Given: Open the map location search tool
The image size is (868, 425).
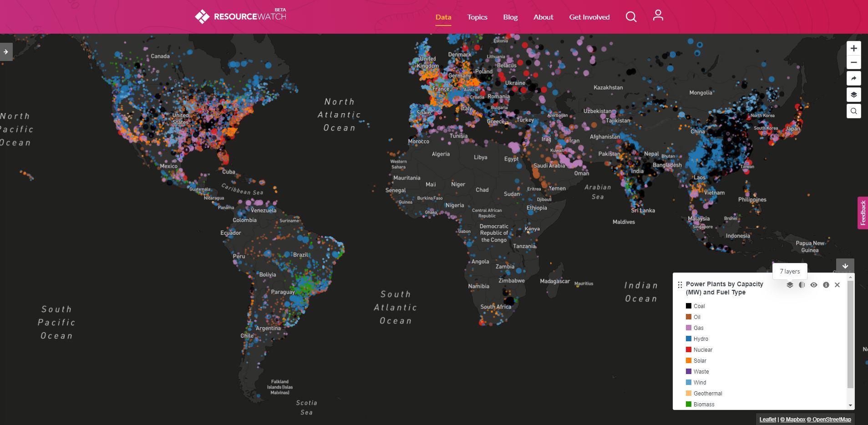Looking at the screenshot, I should 853,111.
